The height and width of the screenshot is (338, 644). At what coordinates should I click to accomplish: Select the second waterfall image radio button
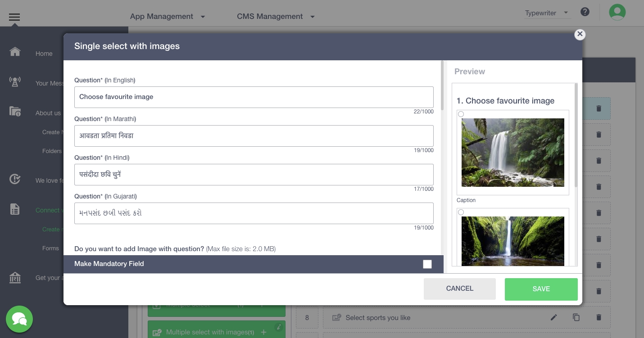point(461,212)
